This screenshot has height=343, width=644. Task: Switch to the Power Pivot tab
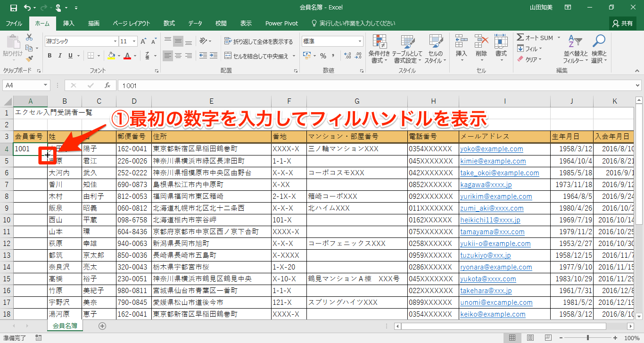tap(281, 23)
